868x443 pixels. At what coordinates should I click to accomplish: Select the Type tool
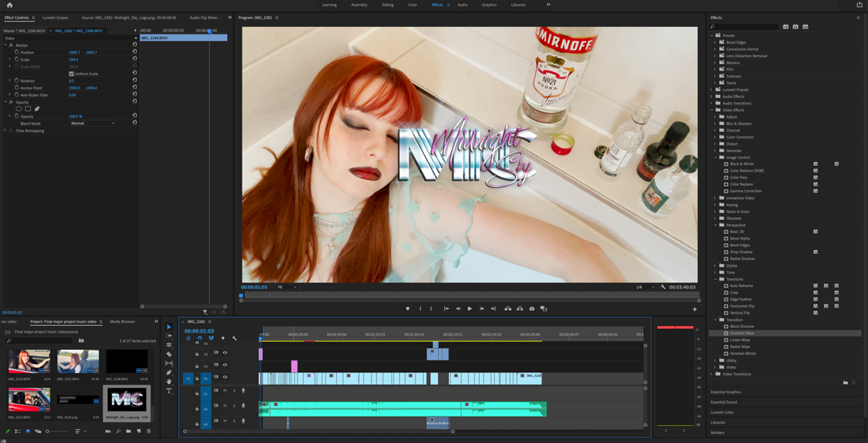click(x=169, y=391)
